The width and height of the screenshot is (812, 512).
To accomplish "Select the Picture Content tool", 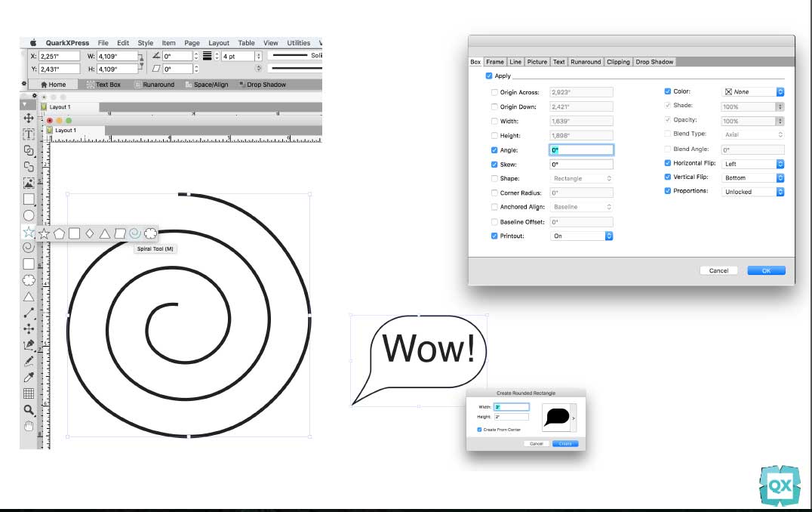I will click(29, 183).
